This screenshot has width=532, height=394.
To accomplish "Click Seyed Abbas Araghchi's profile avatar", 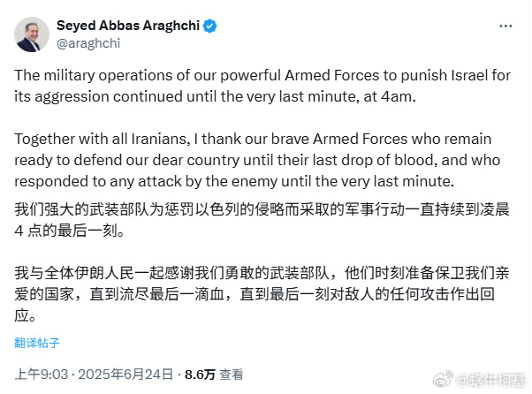I will [x=33, y=34].
